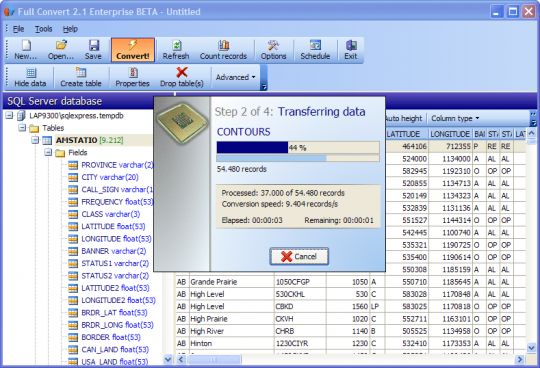Click the Grande Prairie city cell
The height and width of the screenshot is (368, 540).
pyautogui.click(x=231, y=282)
